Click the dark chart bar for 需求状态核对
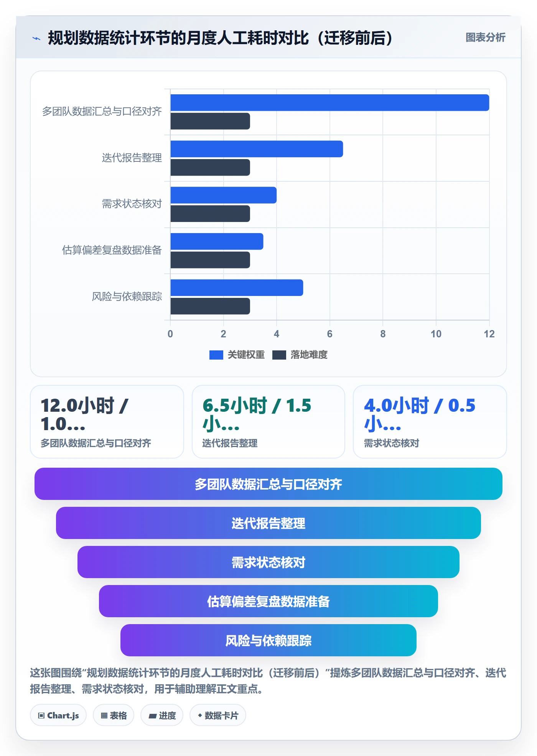This screenshot has height=756, width=537. coord(210,214)
